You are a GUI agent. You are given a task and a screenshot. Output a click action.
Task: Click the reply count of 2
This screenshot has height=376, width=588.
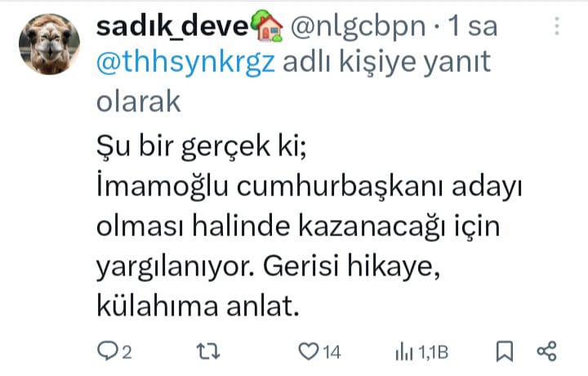(127, 352)
